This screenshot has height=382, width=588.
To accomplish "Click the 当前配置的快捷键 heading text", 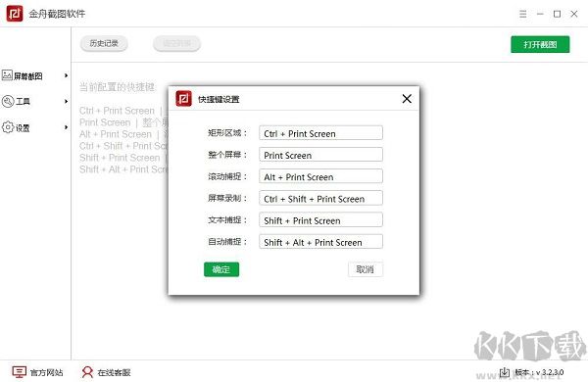I will pyautogui.click(x=117, y=87).
